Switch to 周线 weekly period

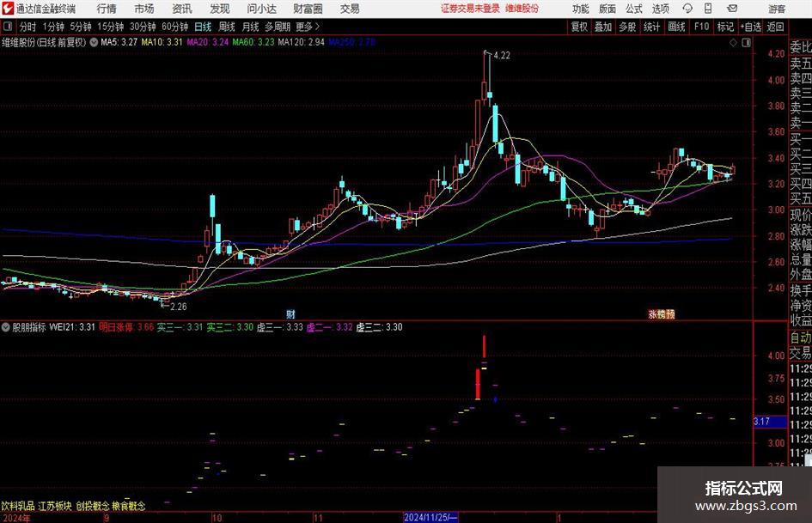click(x=226, y=27)
